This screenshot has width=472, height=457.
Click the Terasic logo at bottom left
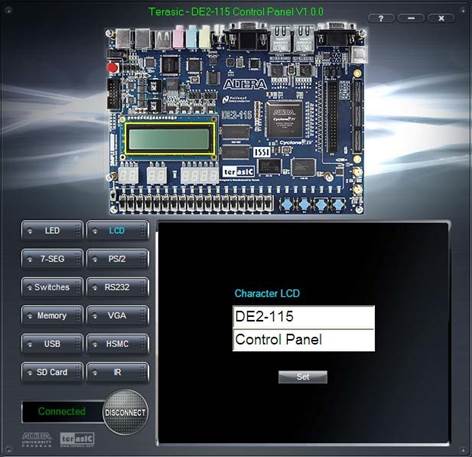pos(77,439)
